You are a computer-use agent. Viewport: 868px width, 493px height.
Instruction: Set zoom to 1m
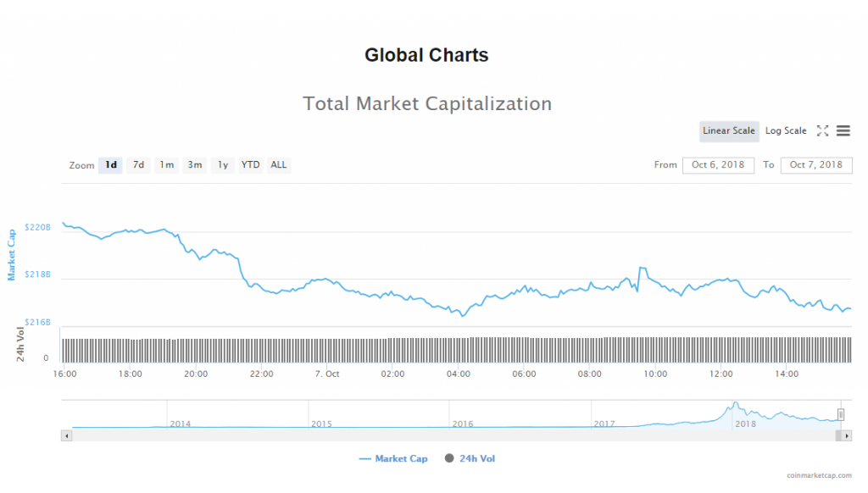pos(166,165)
